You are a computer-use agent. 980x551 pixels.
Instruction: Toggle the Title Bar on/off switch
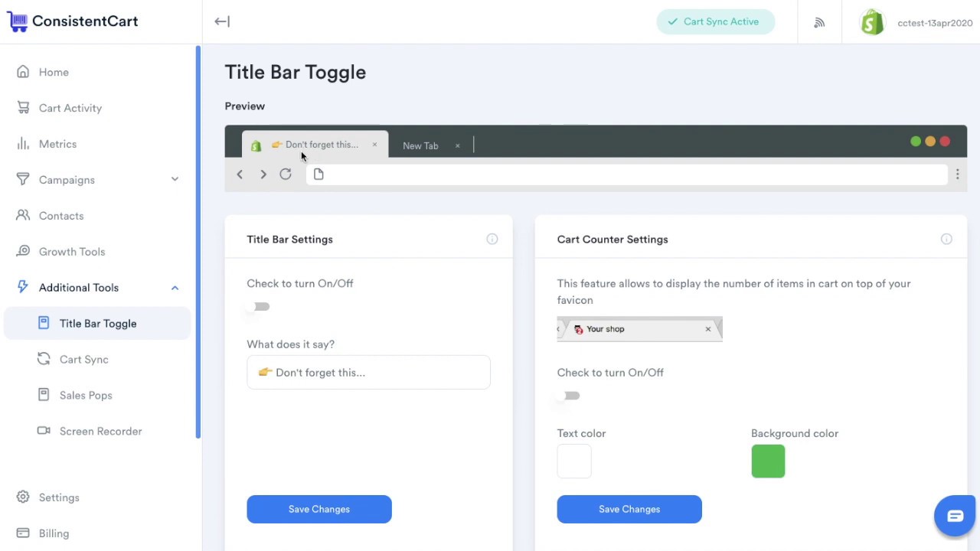(258, 307)
